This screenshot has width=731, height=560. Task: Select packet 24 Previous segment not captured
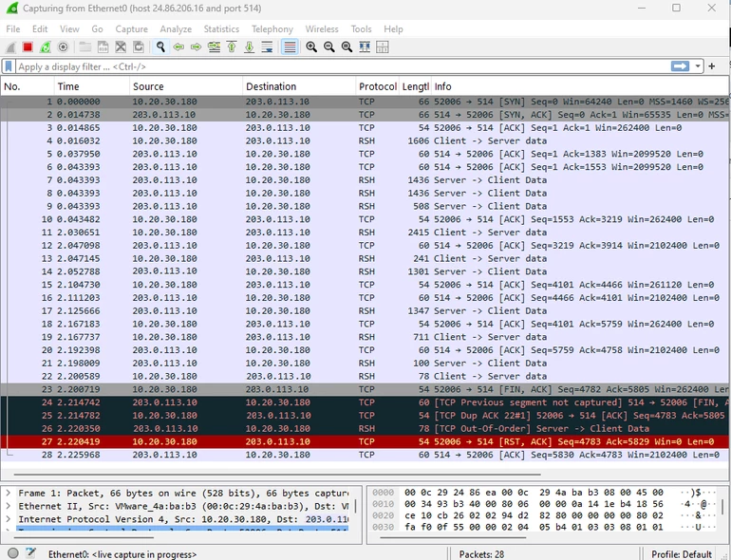[x=365, y=402]
